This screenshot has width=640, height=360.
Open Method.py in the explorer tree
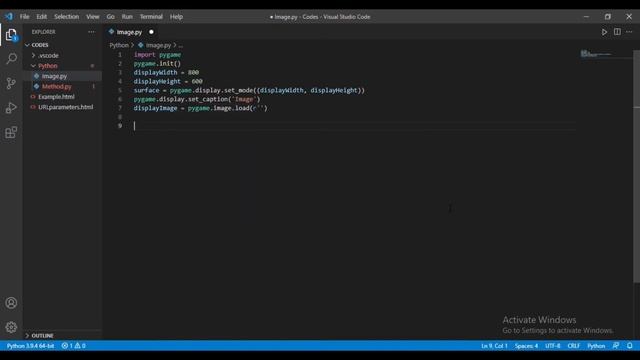tap(57, 87)
